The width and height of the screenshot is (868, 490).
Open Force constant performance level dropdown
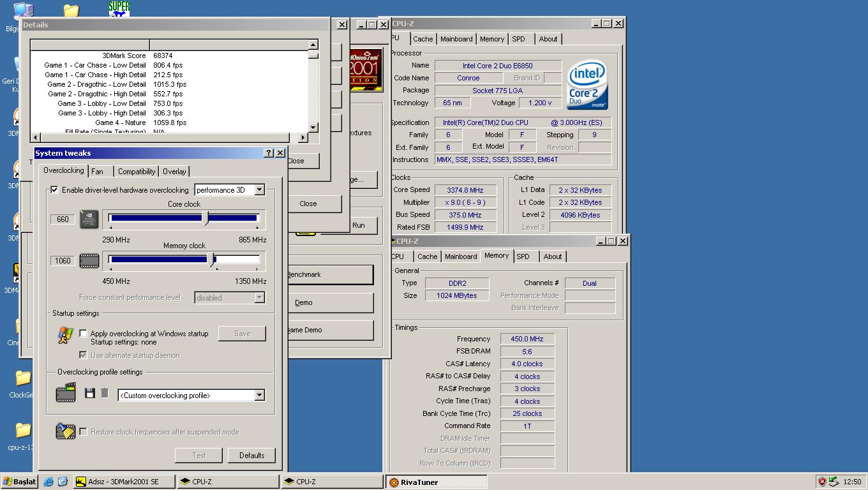pos(259,297)
